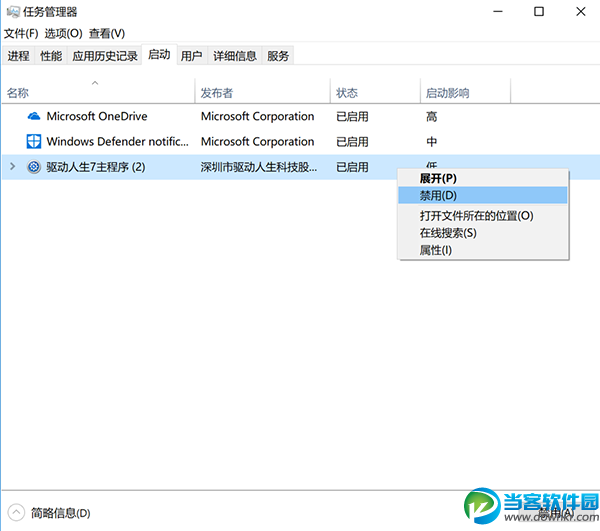
Task: Open the 选项(O) menu
Action: point(64,34)
